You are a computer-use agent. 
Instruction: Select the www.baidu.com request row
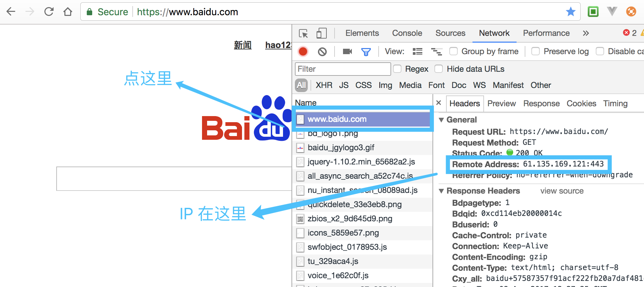click(362, 119)
